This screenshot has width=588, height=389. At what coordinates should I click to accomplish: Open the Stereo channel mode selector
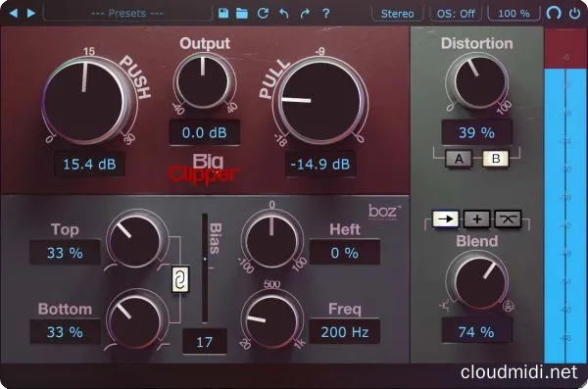pyautogui.click(x=397, y=14)
